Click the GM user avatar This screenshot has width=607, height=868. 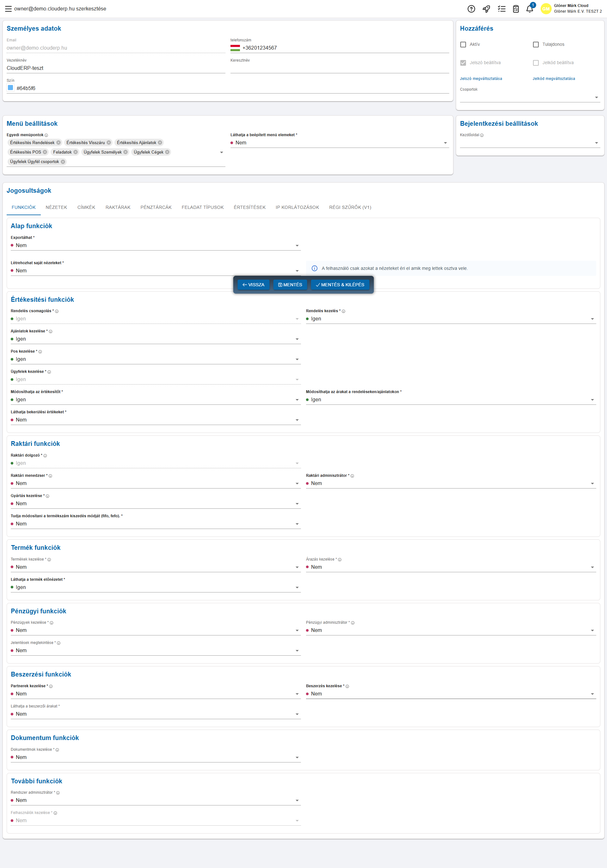546,9
